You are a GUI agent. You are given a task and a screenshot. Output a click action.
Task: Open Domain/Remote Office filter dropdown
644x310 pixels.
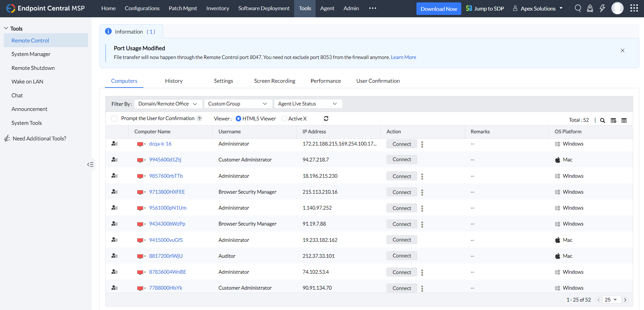pyautogui.click(x=168, y=104)
